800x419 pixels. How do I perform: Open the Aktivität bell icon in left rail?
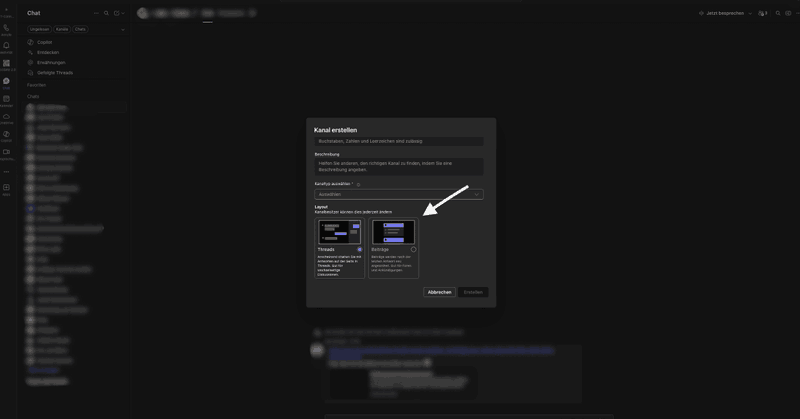click(6, 46)
